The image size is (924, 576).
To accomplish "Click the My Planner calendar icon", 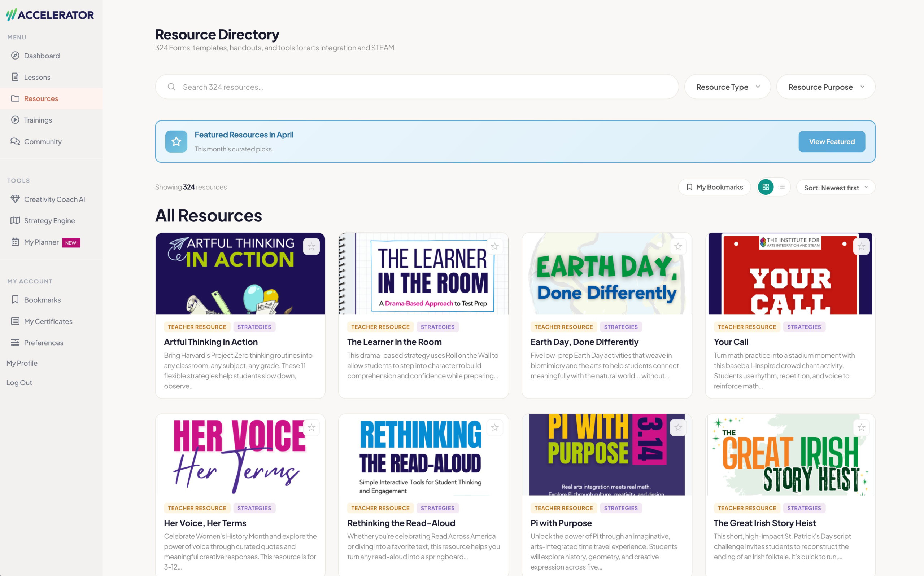I will tap(15, 242).
